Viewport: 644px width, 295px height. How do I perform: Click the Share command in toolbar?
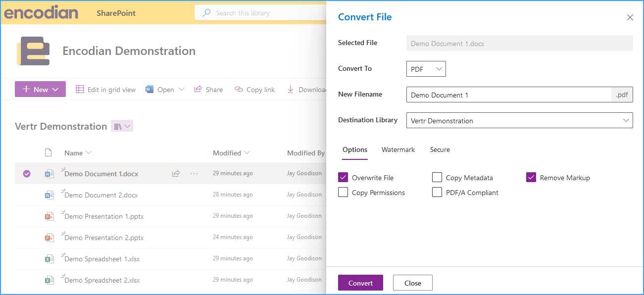pos(208,89)
